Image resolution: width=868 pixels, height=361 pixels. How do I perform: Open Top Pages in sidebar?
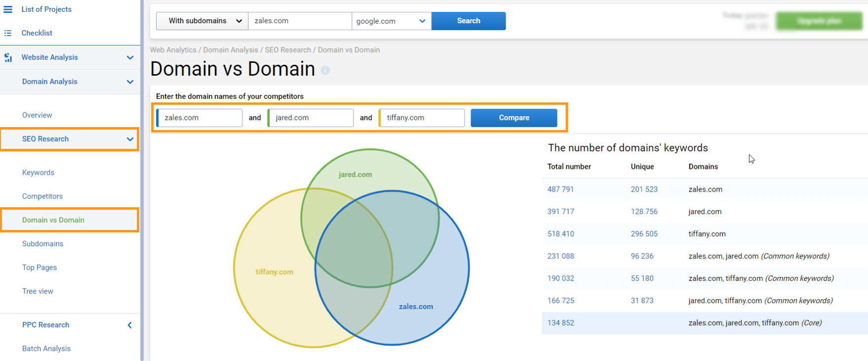coord(39,267)
